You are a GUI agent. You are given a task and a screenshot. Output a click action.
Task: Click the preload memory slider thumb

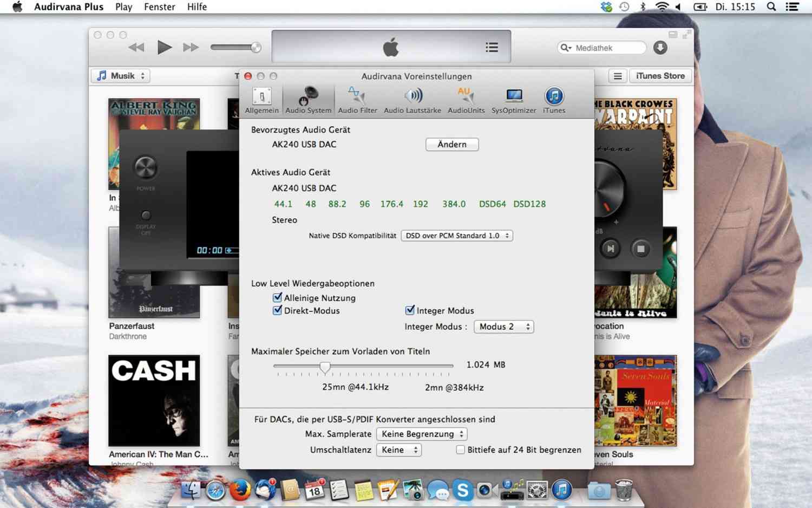tap(325, 368)
